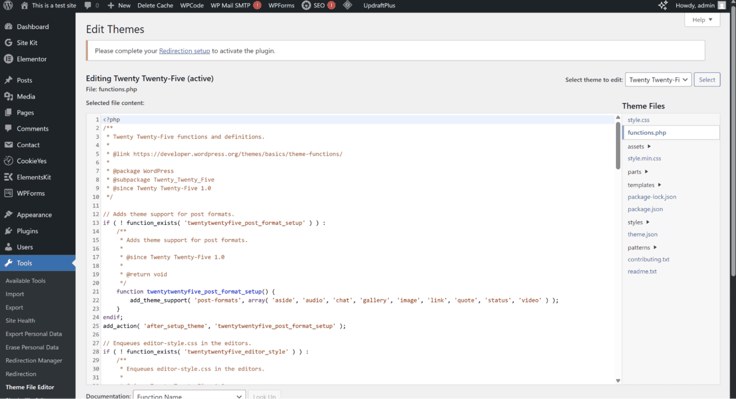Viewport: 736px width, 399px height.
Task: Open Theme File Editor submenu item
Action: [30, 387]
